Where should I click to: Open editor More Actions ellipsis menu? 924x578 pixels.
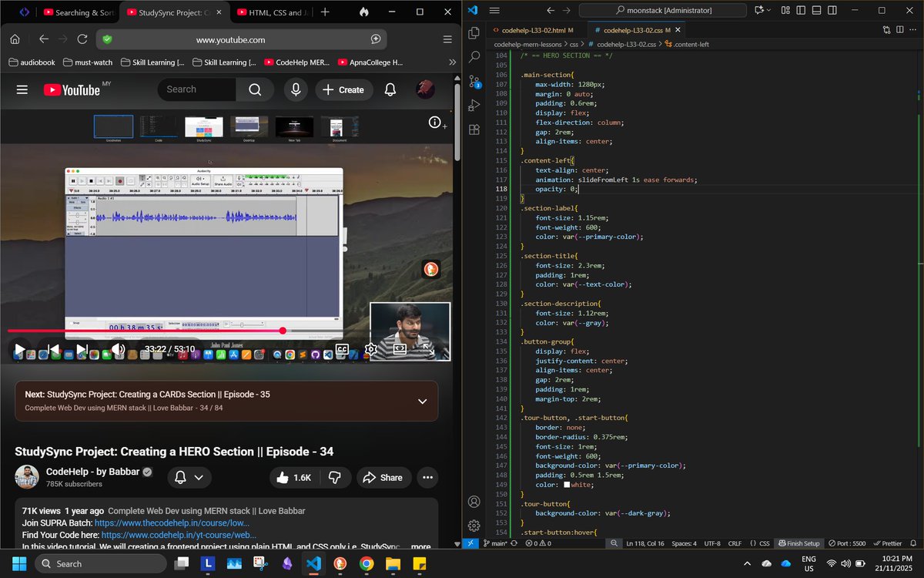click(912, 30)
